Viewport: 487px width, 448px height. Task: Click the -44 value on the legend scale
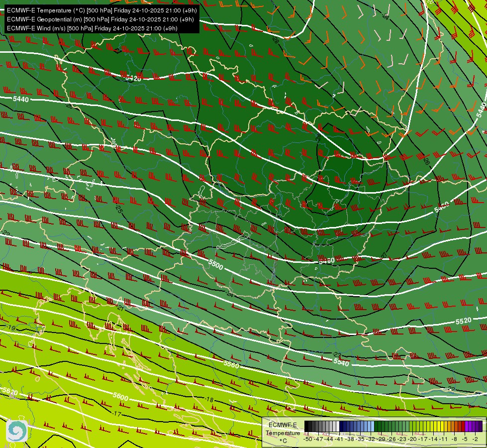coord(329,439)
